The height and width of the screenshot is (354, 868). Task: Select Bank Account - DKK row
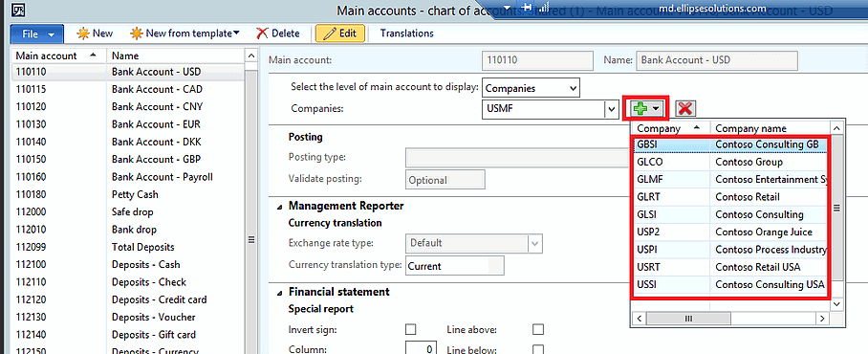(x=127, y=142)
